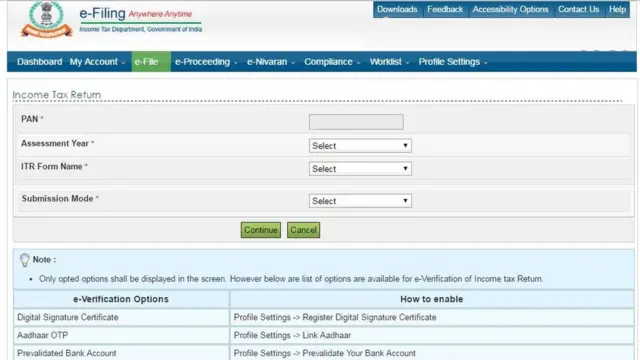Click the 'Only opted options' note text
The width and height of the screenshot is (640, 360).
[291, 279]
